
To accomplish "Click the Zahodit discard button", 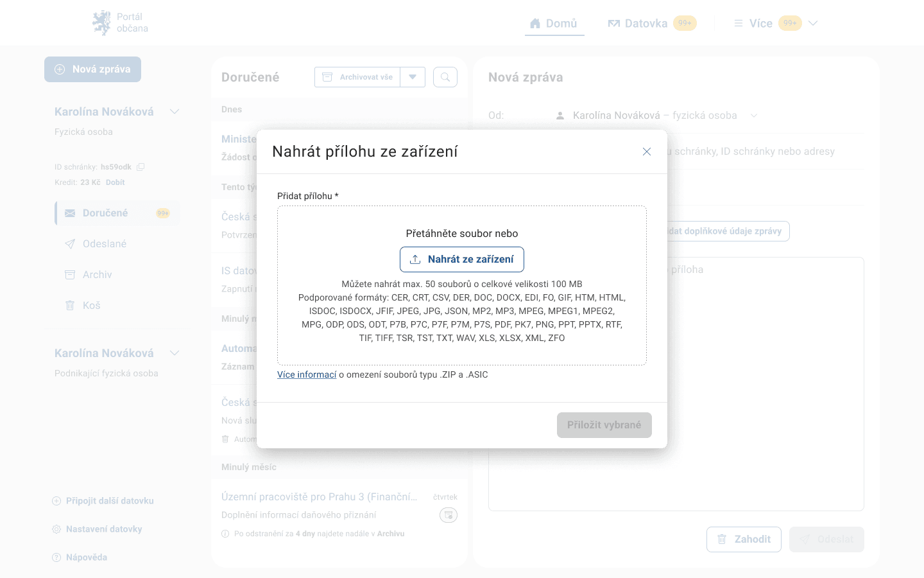I will point(744,539).
